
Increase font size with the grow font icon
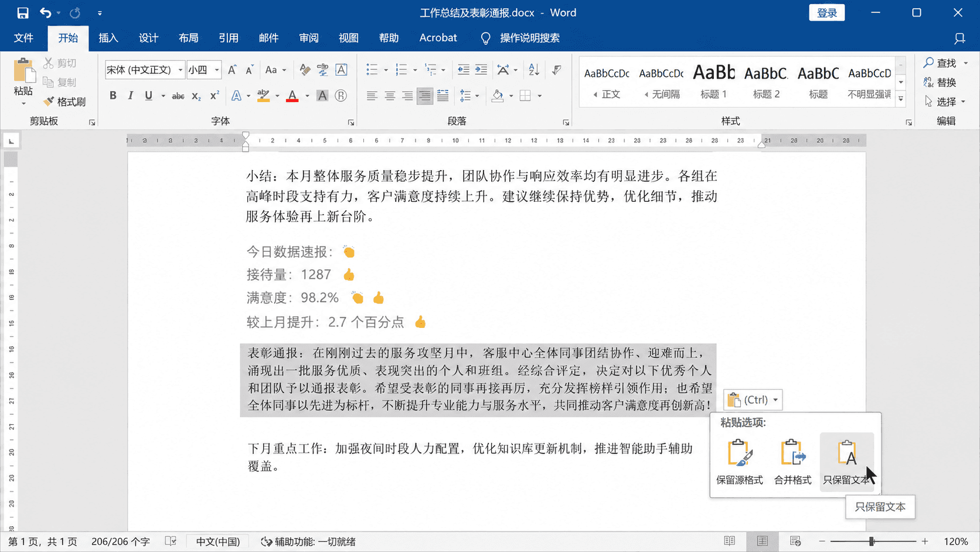232,70
